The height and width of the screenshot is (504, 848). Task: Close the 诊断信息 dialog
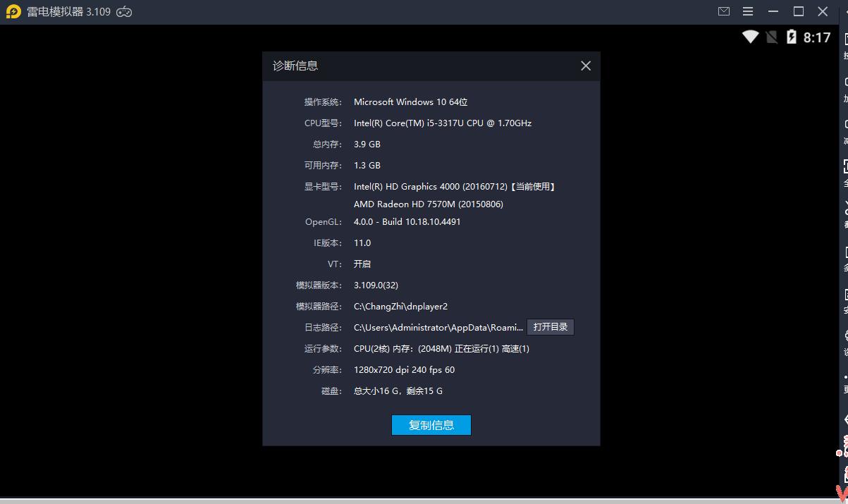[585, 66]
